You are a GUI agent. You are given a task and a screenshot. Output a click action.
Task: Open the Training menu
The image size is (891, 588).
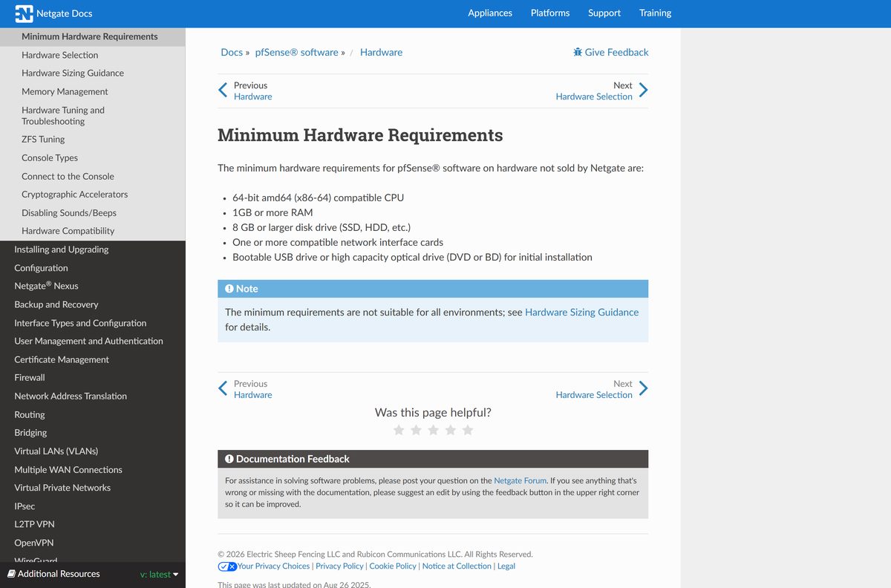pyautogui.click(x=655, y=13)
